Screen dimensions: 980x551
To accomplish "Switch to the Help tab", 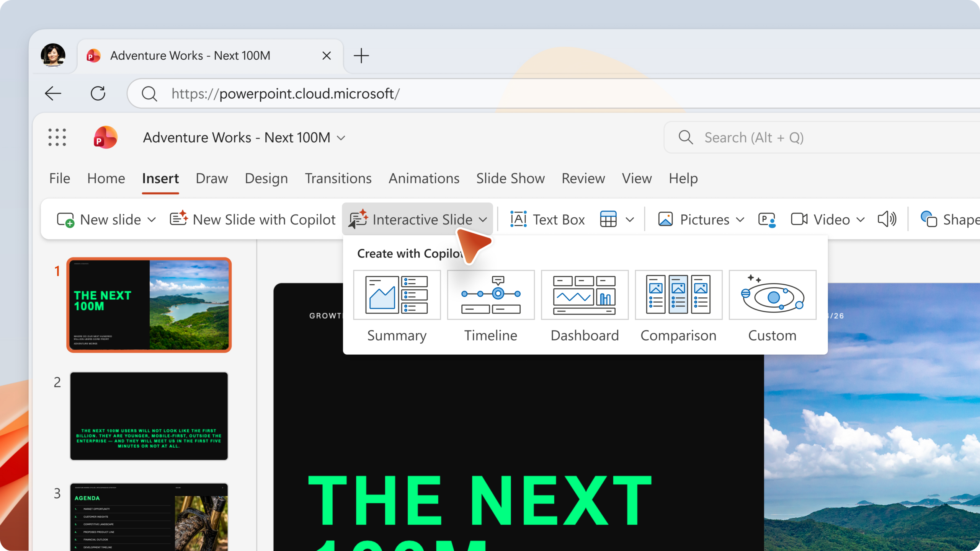I will [683, 178].
